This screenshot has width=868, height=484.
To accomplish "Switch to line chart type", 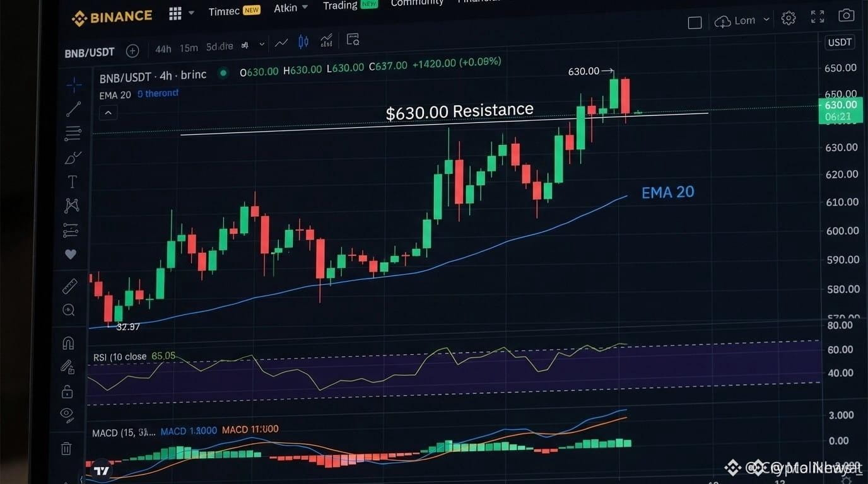I will pyautogui.click(x=281, y=43).
